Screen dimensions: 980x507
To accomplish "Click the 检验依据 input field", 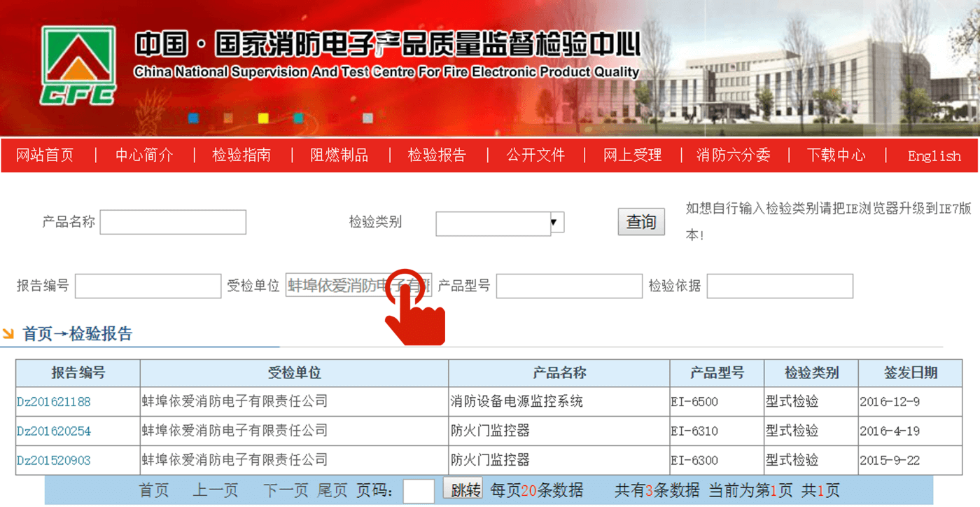I will [780, 286].
